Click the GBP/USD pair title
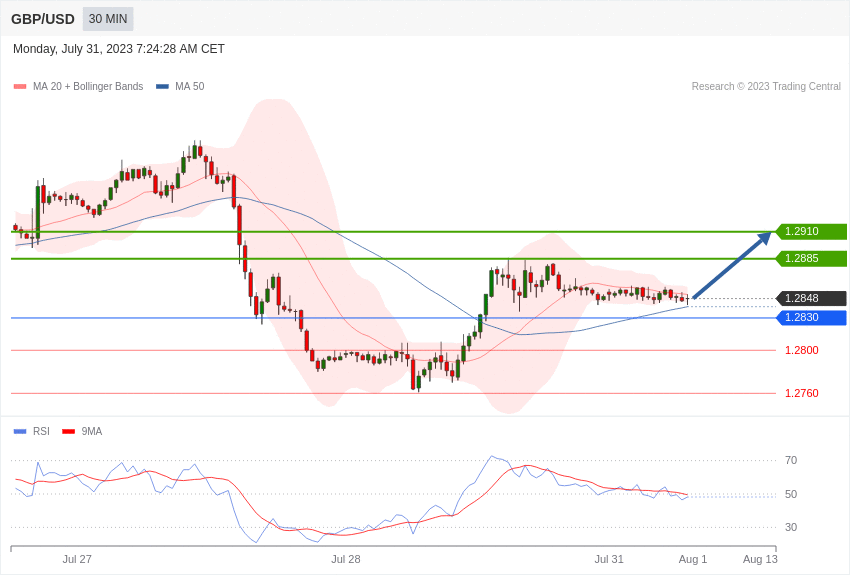 43,19
